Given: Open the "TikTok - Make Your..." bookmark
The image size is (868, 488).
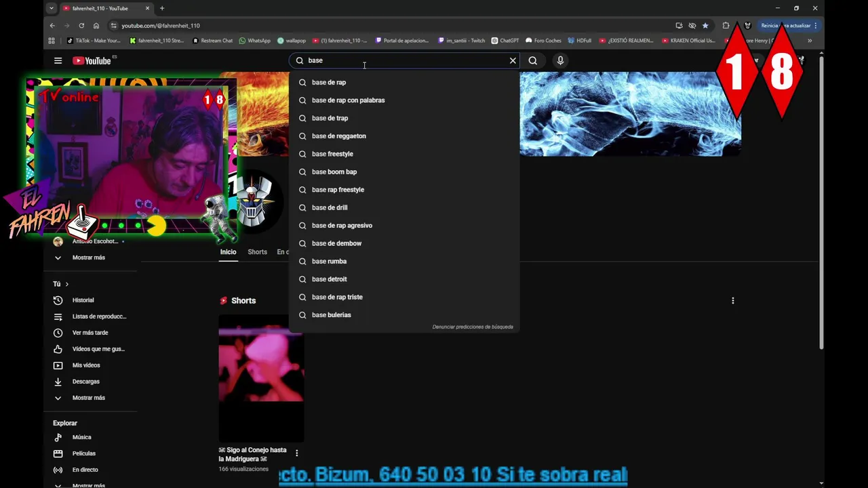Looking at the screenshot, I should 94,41.
